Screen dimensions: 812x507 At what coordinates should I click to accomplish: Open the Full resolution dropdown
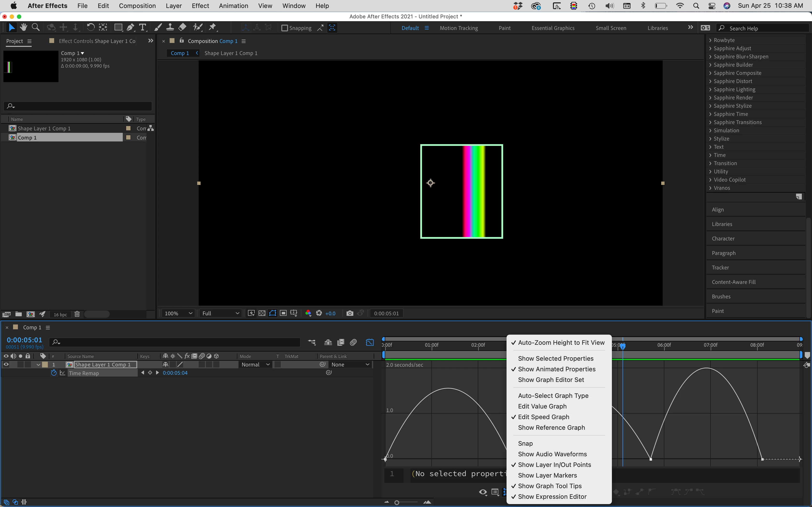pyautogui.click(x=220, y=313)
